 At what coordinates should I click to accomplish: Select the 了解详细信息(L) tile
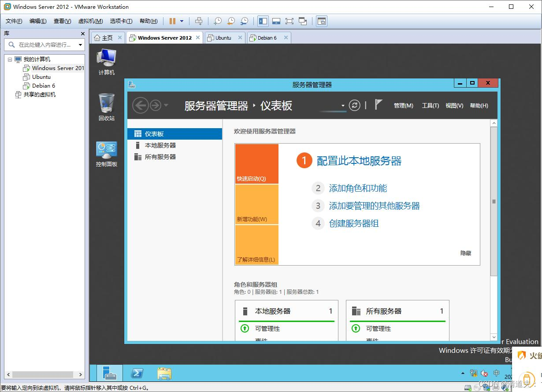click(x=257, y=245)
